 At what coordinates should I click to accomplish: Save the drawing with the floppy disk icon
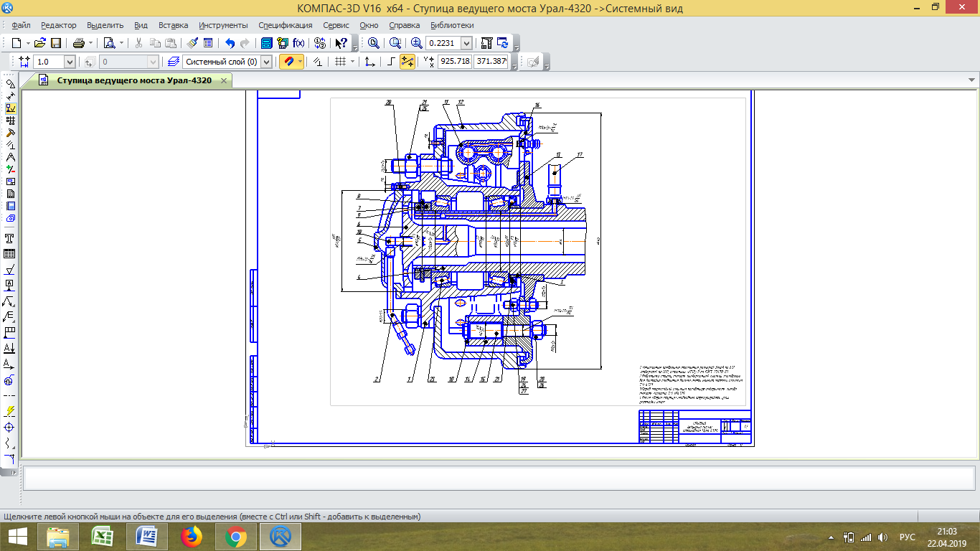(x=55, y=43)
